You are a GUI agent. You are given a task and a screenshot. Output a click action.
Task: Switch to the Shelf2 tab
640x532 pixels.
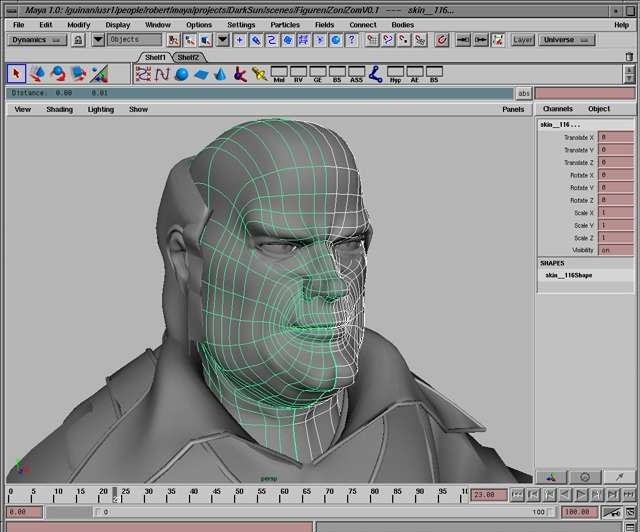[x=189, y=57]
